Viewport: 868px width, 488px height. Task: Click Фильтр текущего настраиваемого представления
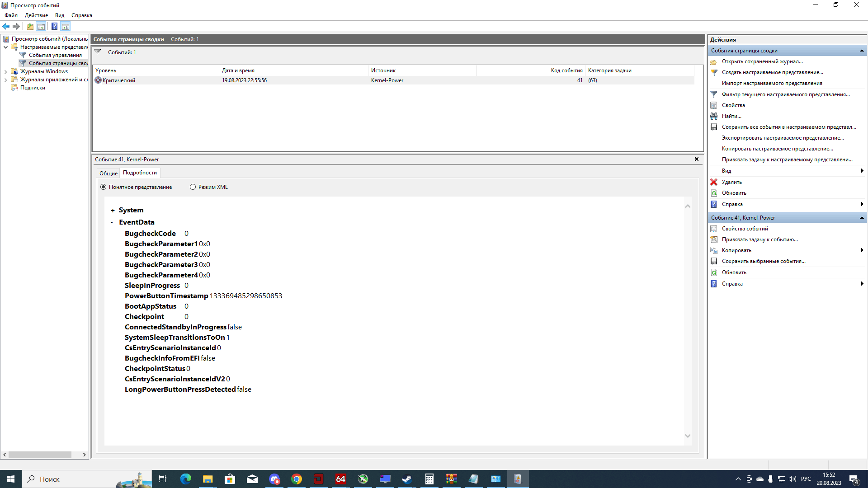tap(786, 94)
